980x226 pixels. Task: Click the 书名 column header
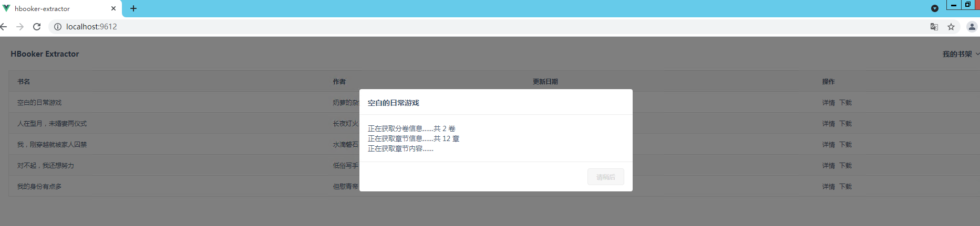click(24, 82)
